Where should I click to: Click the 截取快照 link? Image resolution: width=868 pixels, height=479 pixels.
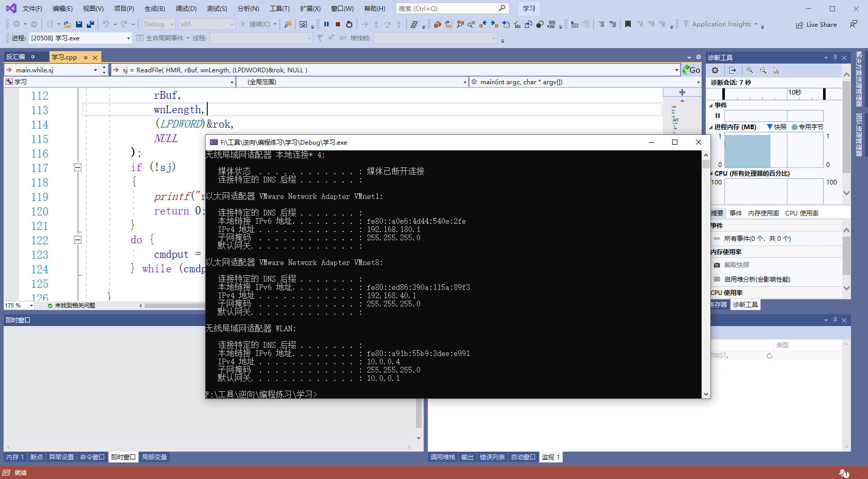click(737, 265)
